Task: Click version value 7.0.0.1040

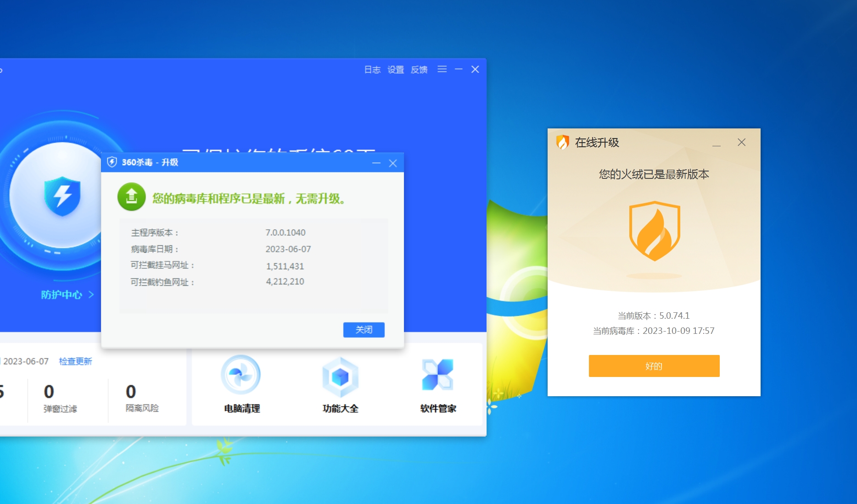Action: click(x=286, y=233)
